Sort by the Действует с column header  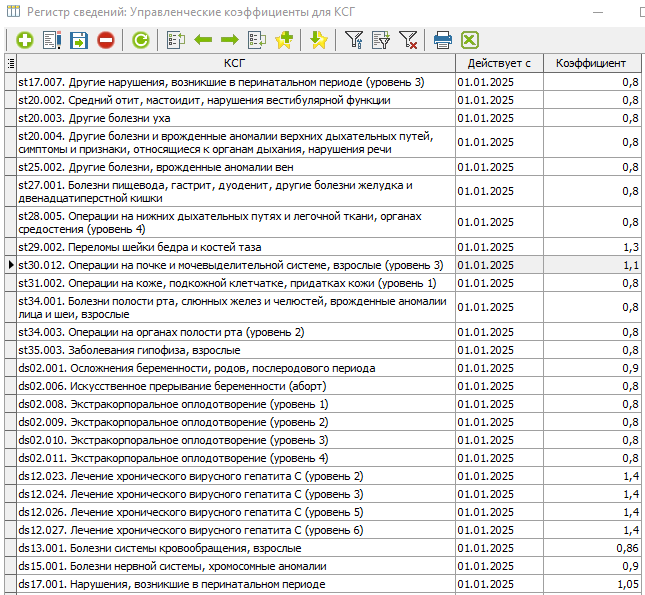(499, 63)
